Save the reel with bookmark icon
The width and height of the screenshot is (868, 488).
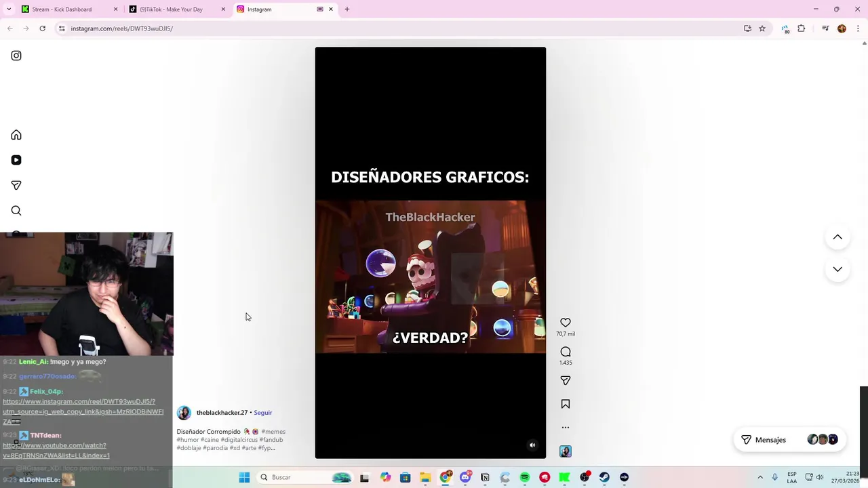(x=566, y=404)
